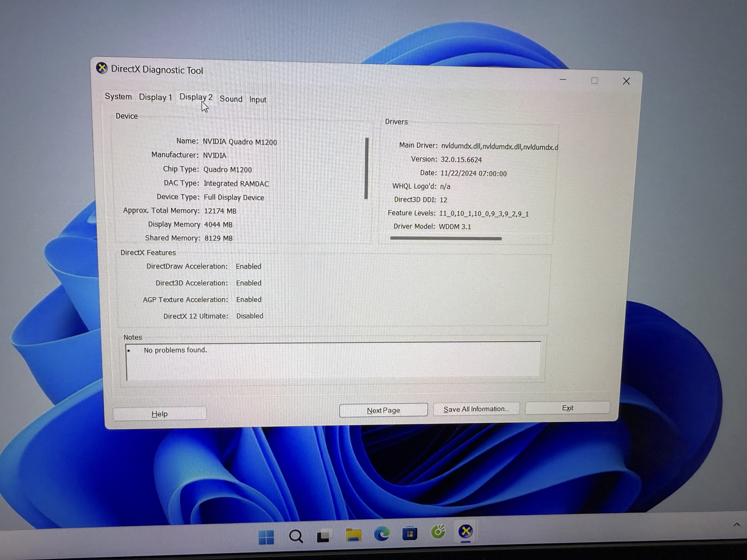
Task: Open Task View icon on taskbar
Action: click(x=323, y=537)
